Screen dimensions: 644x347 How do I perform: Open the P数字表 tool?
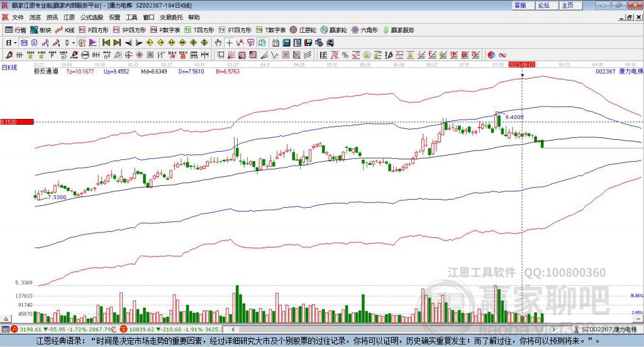point(165,30)
